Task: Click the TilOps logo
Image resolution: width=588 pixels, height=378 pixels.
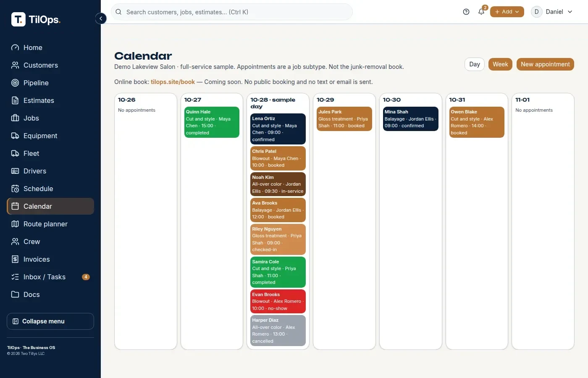Action: pos(36,19)
